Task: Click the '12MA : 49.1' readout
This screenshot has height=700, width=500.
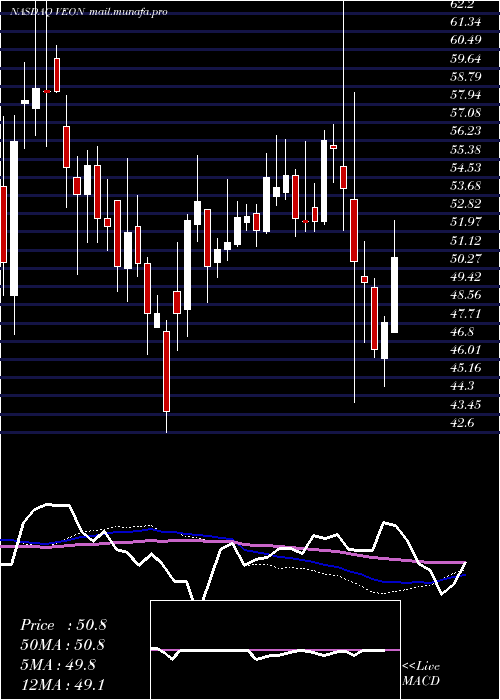Action: coord(63,685)
